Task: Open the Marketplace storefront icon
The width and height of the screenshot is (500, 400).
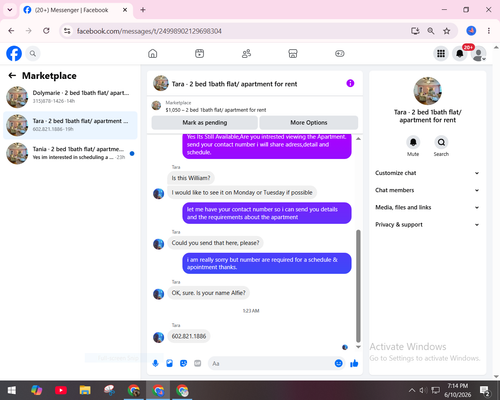Action: click(x=293, y=53)
